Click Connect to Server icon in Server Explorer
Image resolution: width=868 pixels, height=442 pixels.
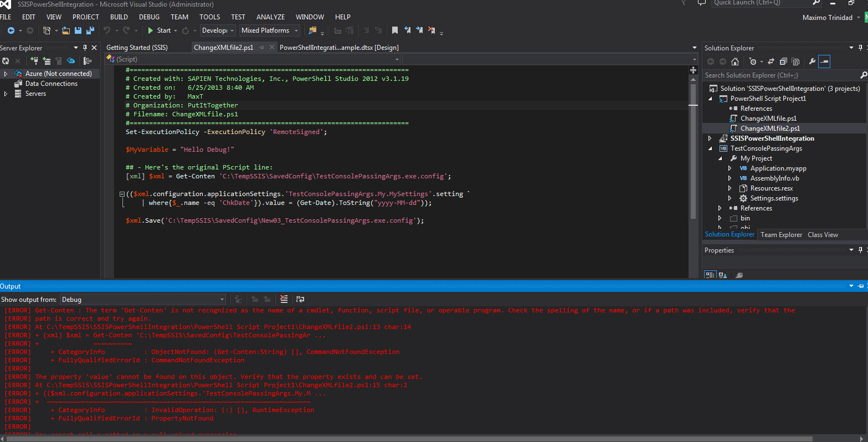pyautogui.click(x=47, y=61)
